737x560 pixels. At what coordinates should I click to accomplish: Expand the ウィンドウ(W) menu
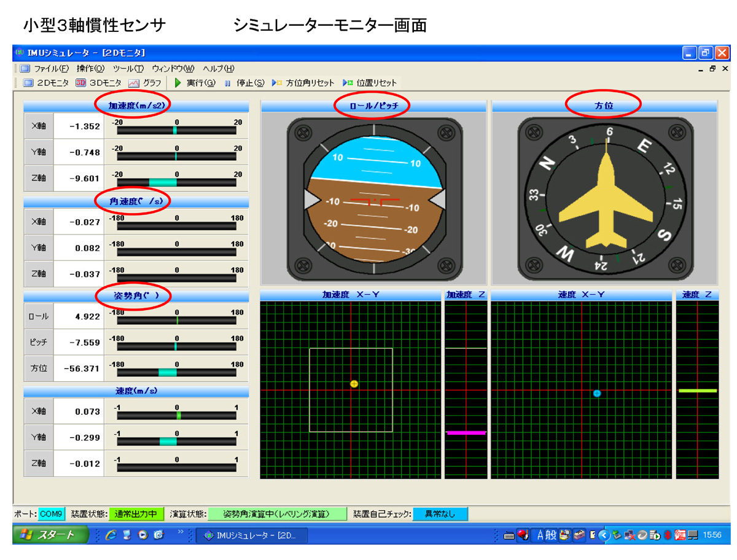pos(173,69)
